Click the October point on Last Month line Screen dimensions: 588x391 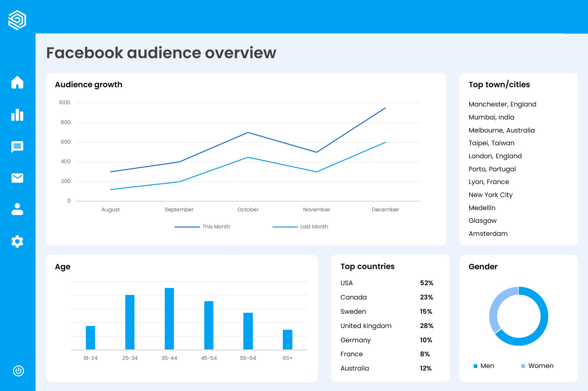pyautogui.click(x=248, y=157)
